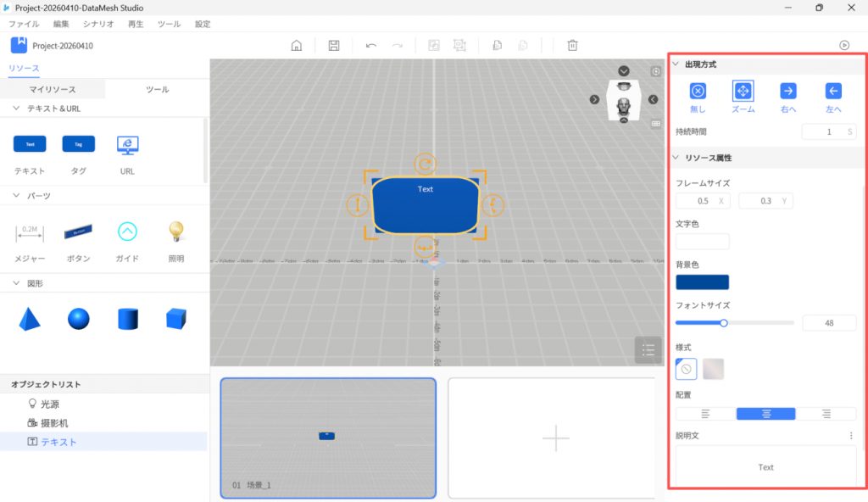Start playback with the play icon
The height and width of the screenshot is (502, 868).
[843, 46]
